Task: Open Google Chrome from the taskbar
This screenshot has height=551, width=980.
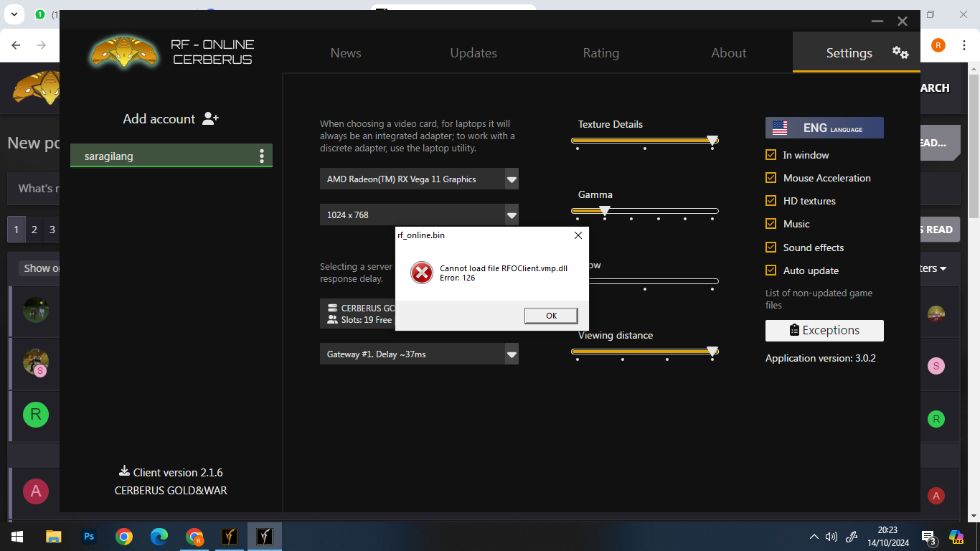Action: [x=124, y=536]
